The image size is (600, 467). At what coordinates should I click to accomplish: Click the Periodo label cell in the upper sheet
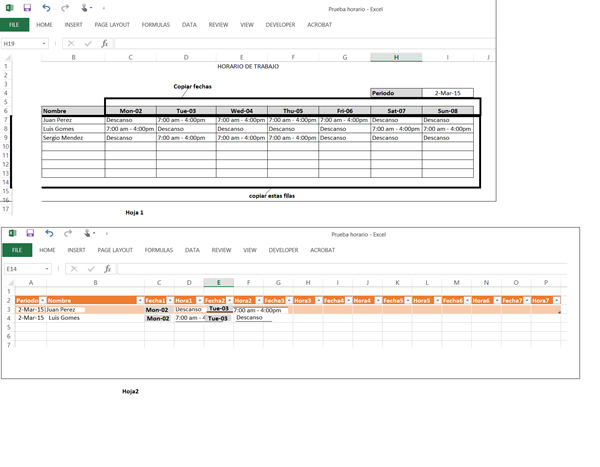396,93
